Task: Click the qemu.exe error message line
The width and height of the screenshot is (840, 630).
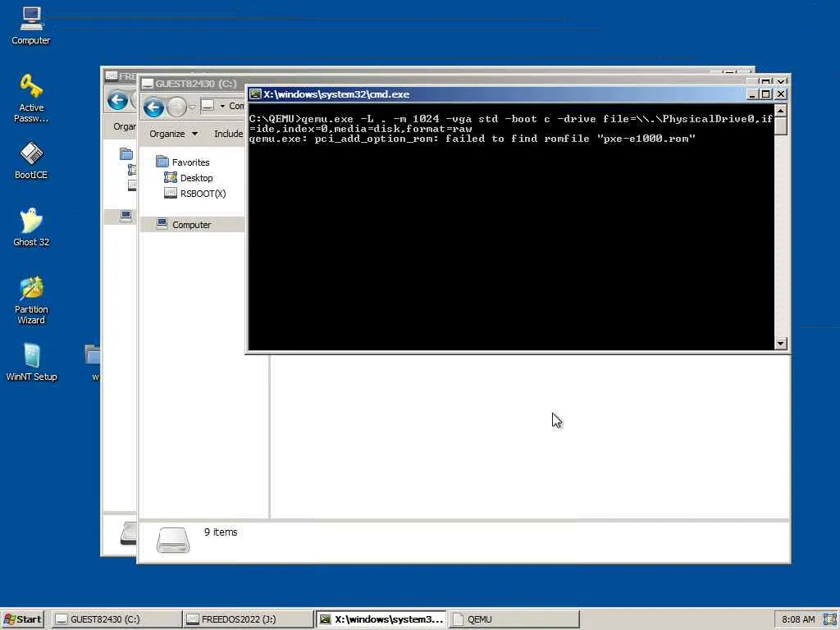Action: coord(472,139)
